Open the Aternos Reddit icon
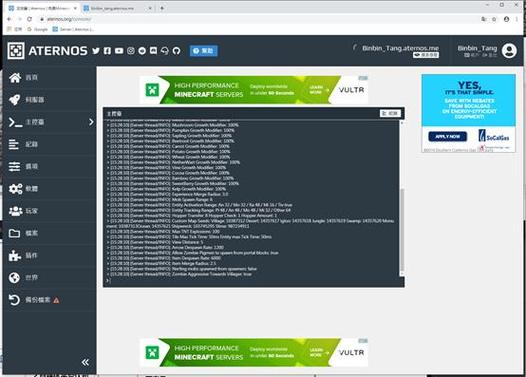The height and width of the screenshot is (377, 526). (x=142, y=51)
